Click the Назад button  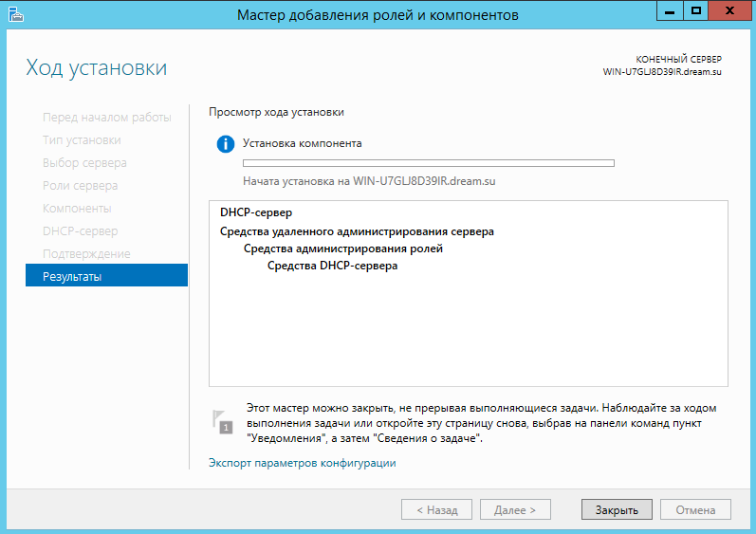coord(437,509)
